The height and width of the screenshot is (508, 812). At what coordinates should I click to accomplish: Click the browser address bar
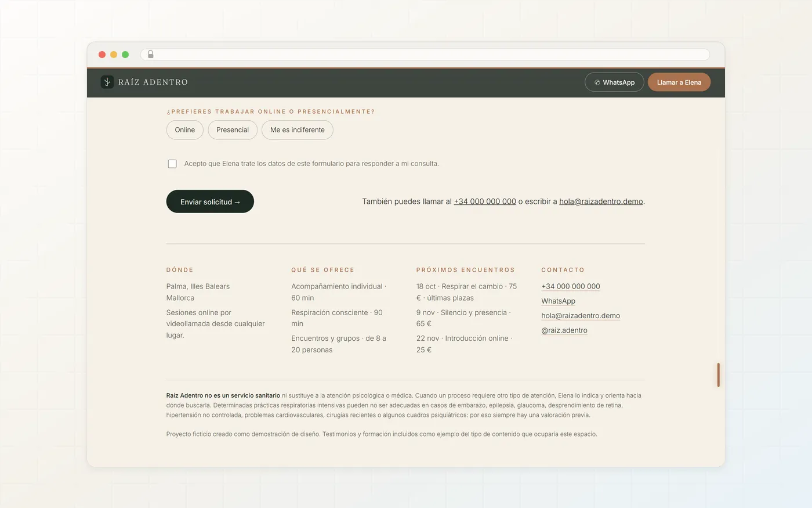425,55
